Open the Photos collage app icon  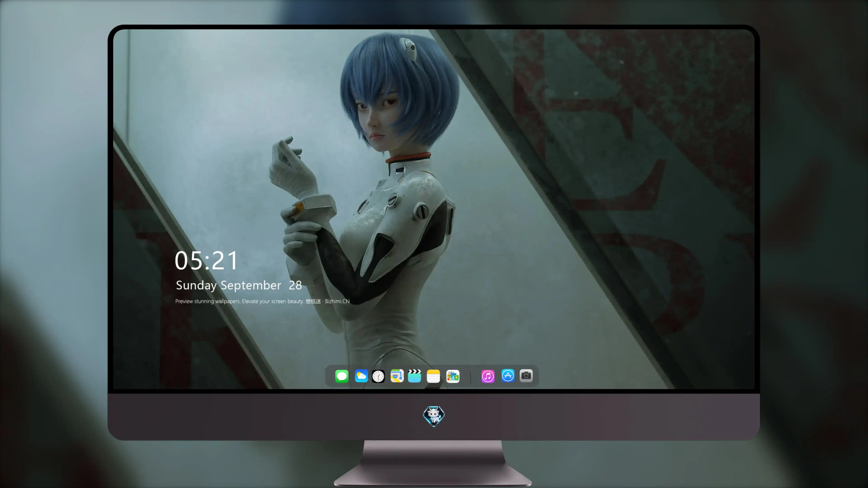[x=453, y=376]
